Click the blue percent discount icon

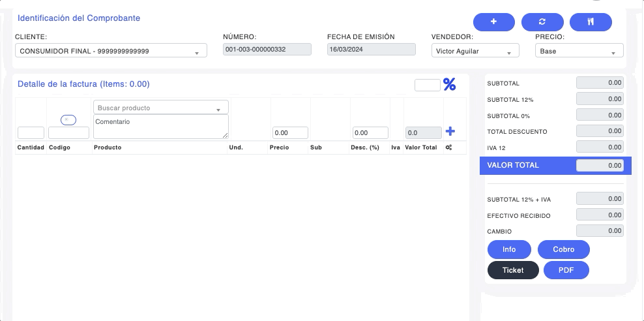[449, 84]
